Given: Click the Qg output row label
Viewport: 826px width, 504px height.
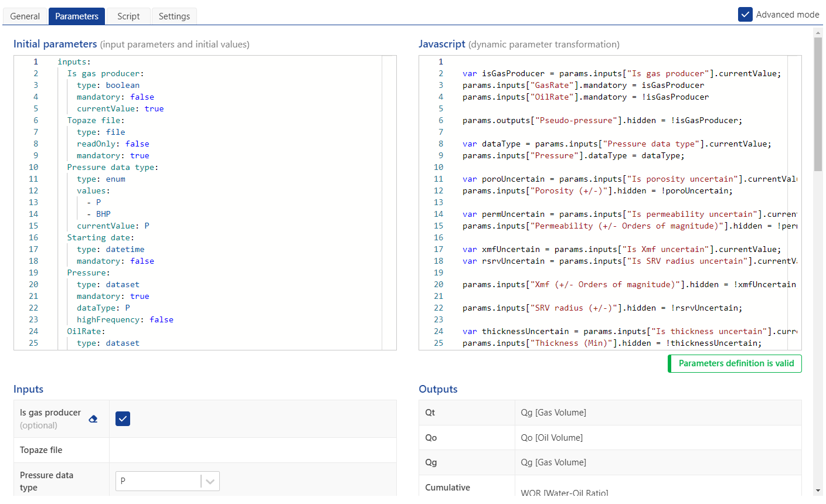Looking at the screenshot, I should (x=431, y=462).
